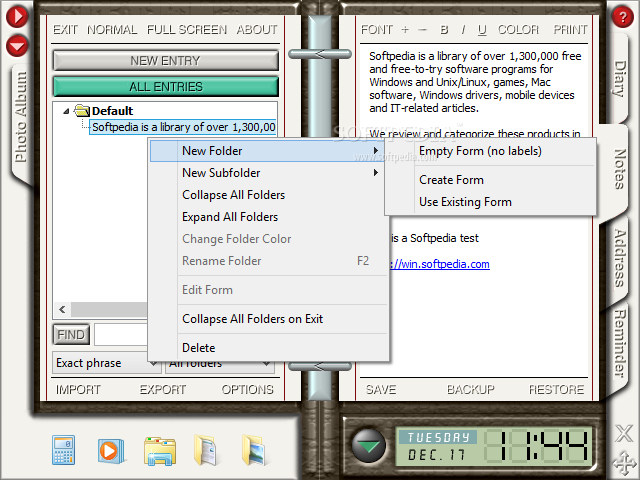The width and height of the screenshot is (640, 480).
Task: Collapse the Default folder tree arrow
Action: click(x=66, y=111)
